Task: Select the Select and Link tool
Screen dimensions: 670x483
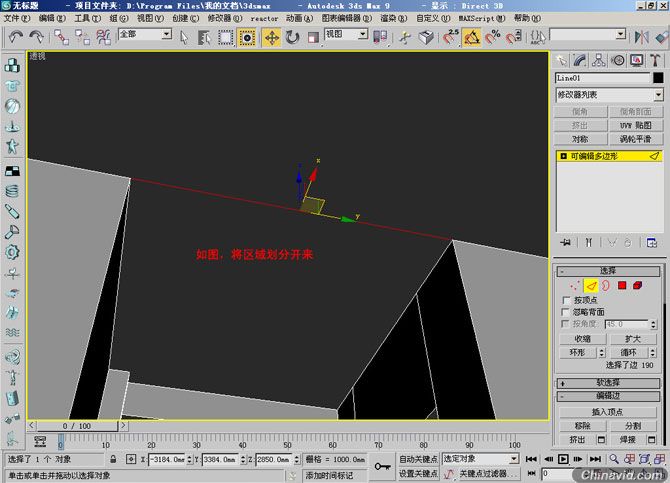Action: tap(61, 37)
